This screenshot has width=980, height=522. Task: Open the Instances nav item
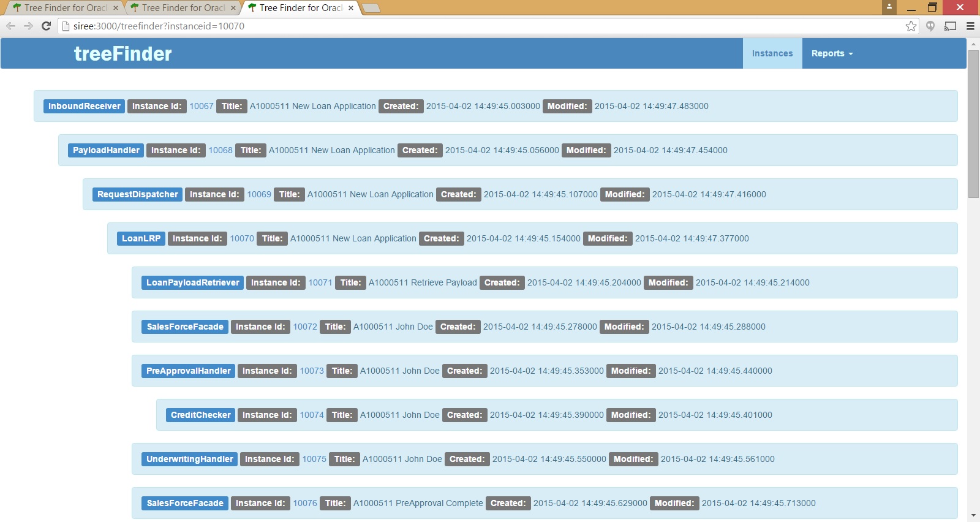point(772,53)
